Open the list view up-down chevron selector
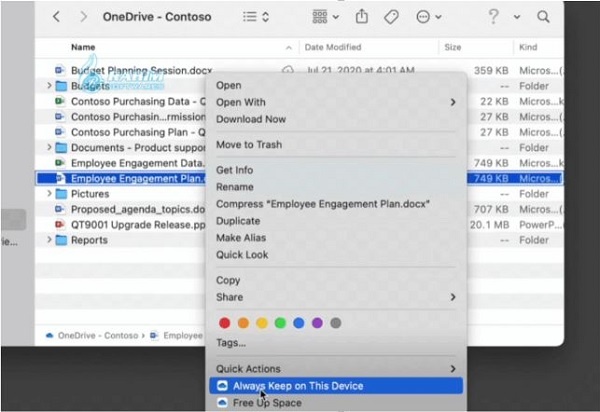Screen dimensions: 600x412 (266, 17)
